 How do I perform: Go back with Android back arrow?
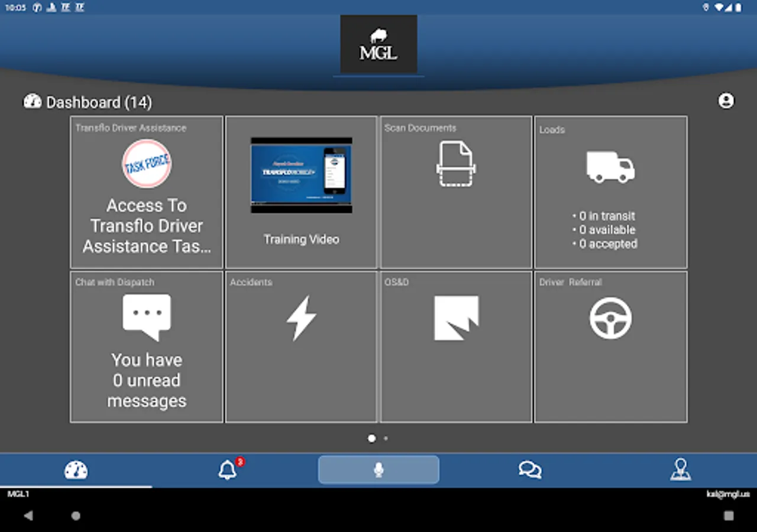[28, 515]
